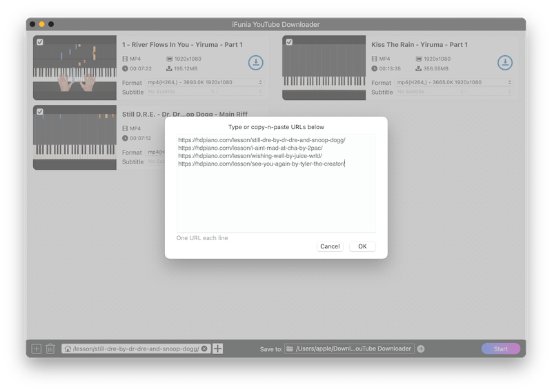This screenshot has height=392, width=552.
Task: Click download icon for River Flows In You
Action: coord(255,63)
